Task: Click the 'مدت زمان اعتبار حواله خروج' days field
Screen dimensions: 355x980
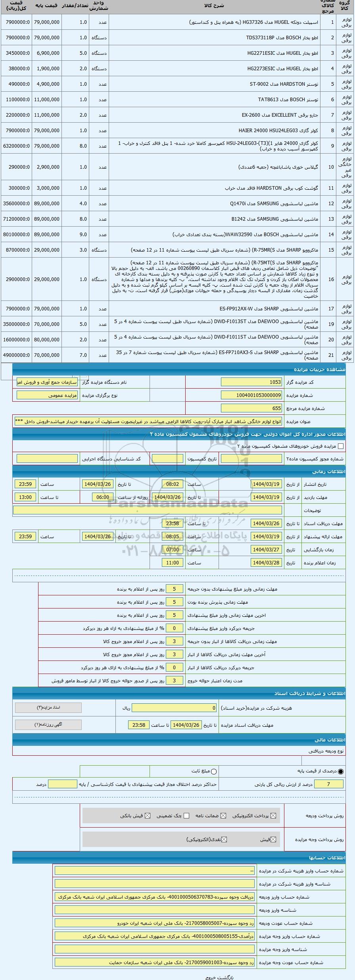Action: [x=175, y=681]
